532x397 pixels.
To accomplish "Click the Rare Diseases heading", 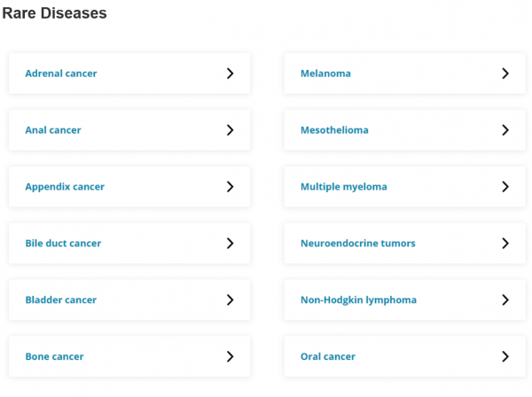I will tap(54, 13).
